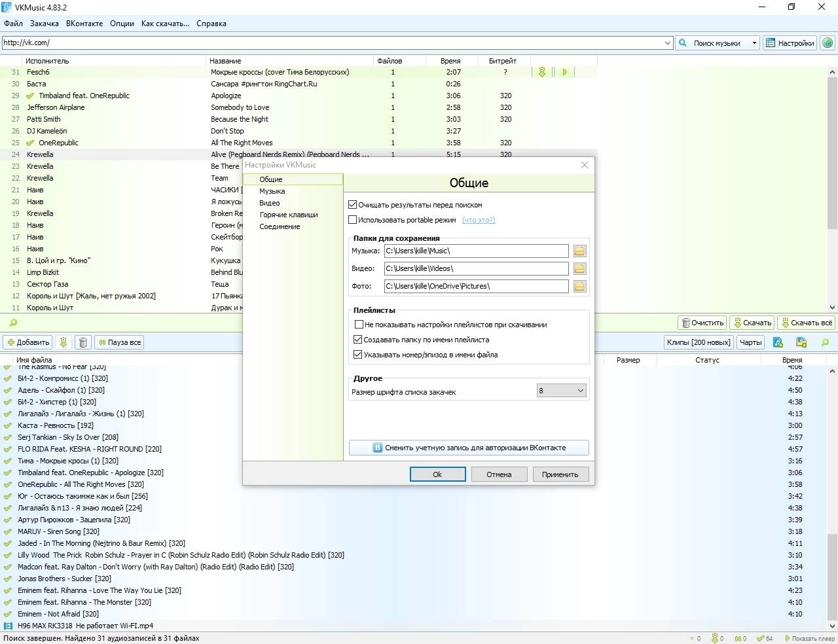Click the green globe icon next to Настройки
Viewport: 838px width, 644px height.
tap(828, 43)
